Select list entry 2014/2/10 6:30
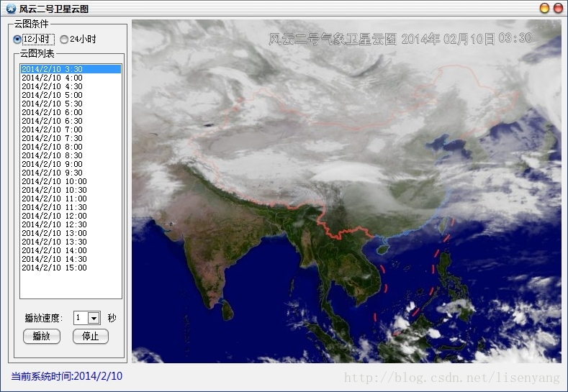This screenshot has width=568, height=392. click(71, 121)
